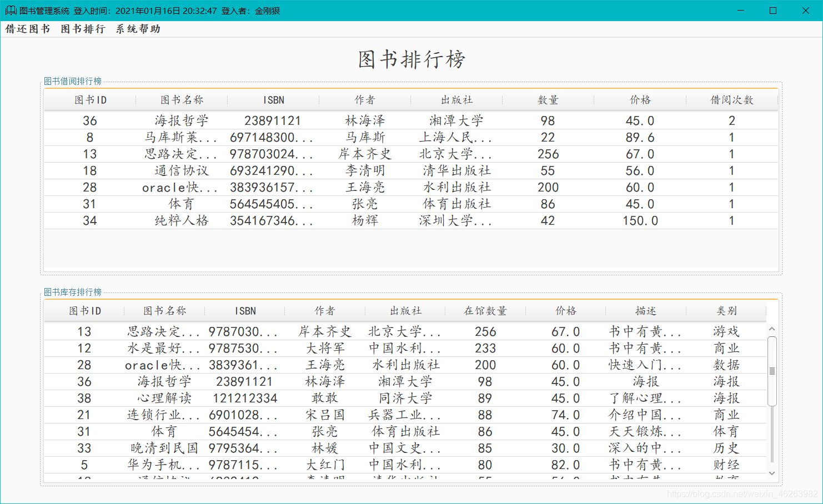Click scroll down arrow in stock ranking table
823x504 pixels.
[x=772, y=473]
